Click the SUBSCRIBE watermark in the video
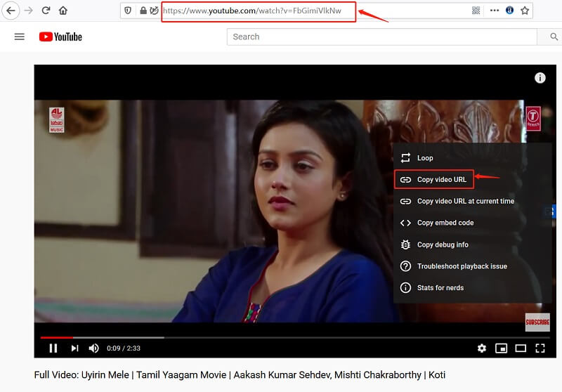562x392 pixels. click(x=537, y=322)
